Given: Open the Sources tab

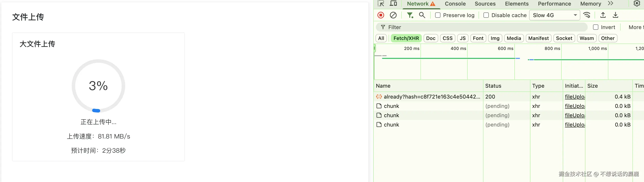Looking at the screenshot, I should coord(485,4).
